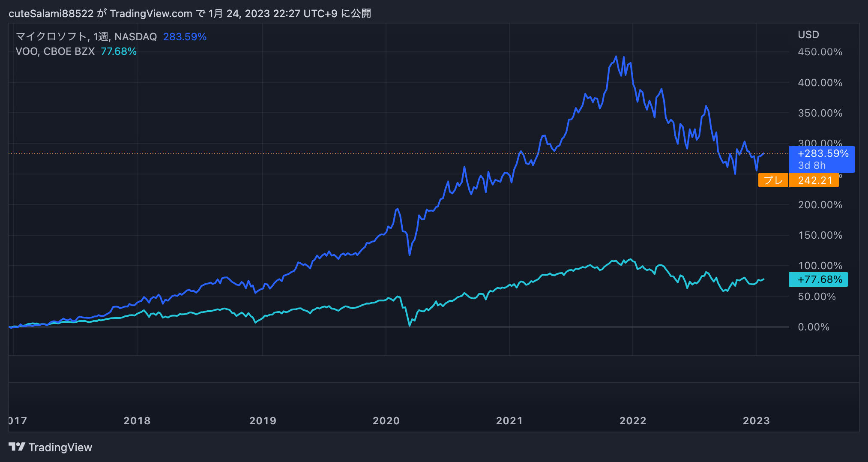Click the VOO, CBOE BZX legend label
This screenshot has width=868, height=462.
[x=55, y=51]
